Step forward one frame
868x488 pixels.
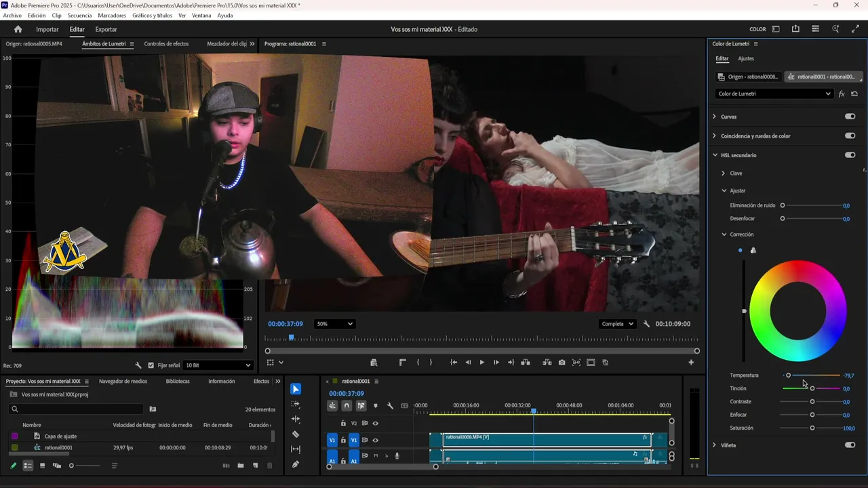pos(496,363)
